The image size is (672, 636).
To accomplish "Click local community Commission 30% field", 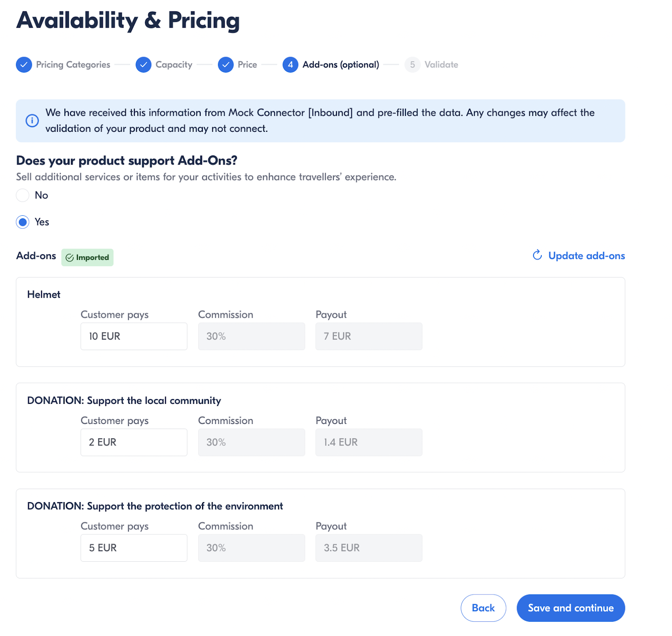I will [x=252, y=442].
